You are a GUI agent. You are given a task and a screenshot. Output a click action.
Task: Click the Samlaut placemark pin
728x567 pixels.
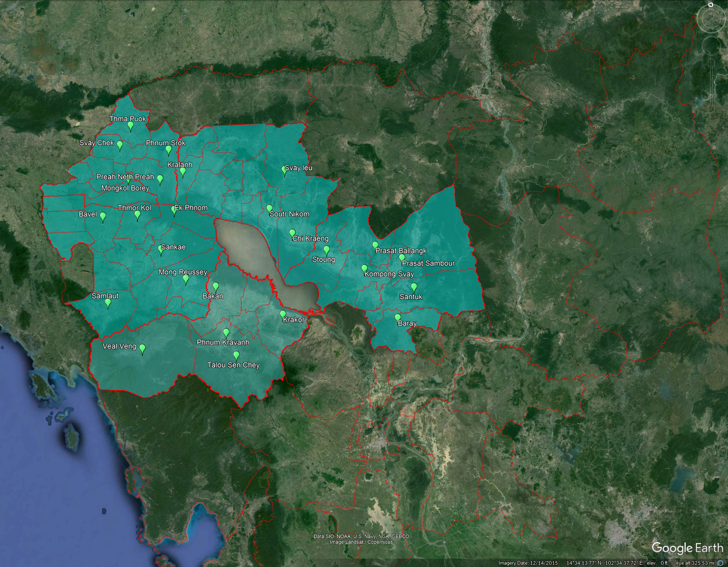pyautogui.click(x=108, y=303)
